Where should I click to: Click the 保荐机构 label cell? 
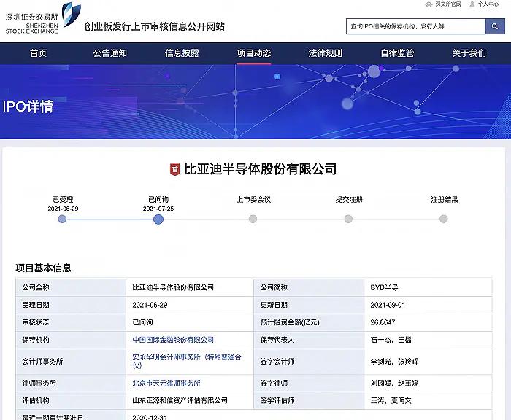[x=71, y=340]
